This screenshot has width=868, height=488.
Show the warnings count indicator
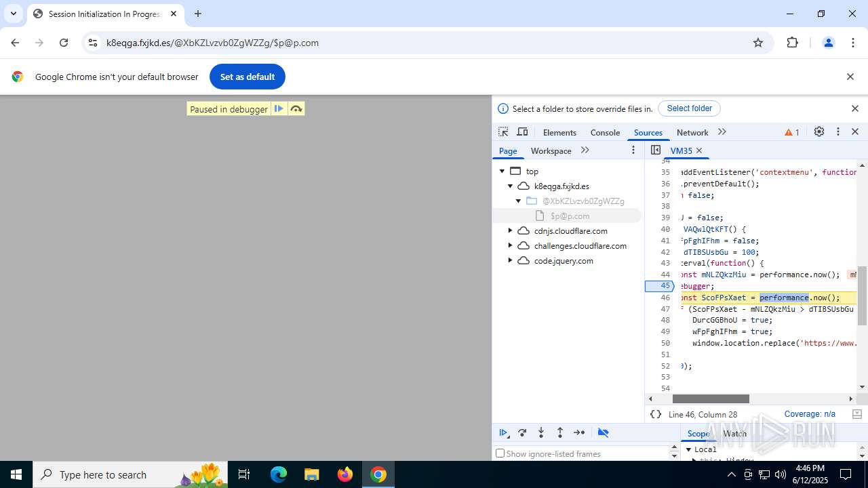click(792, 132)
